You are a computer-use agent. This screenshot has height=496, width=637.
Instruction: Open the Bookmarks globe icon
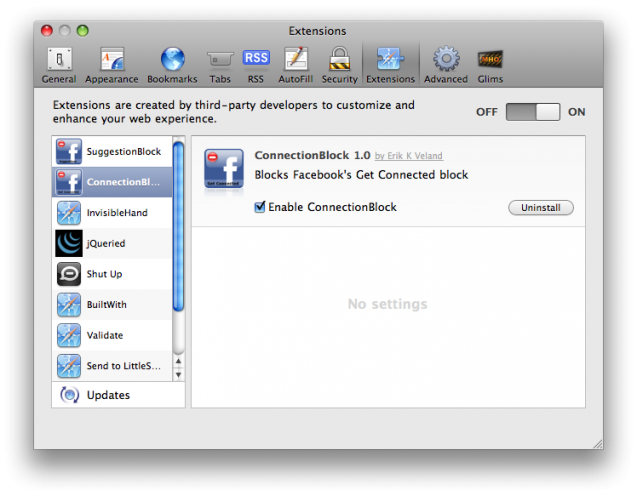[x=172, y=59]
